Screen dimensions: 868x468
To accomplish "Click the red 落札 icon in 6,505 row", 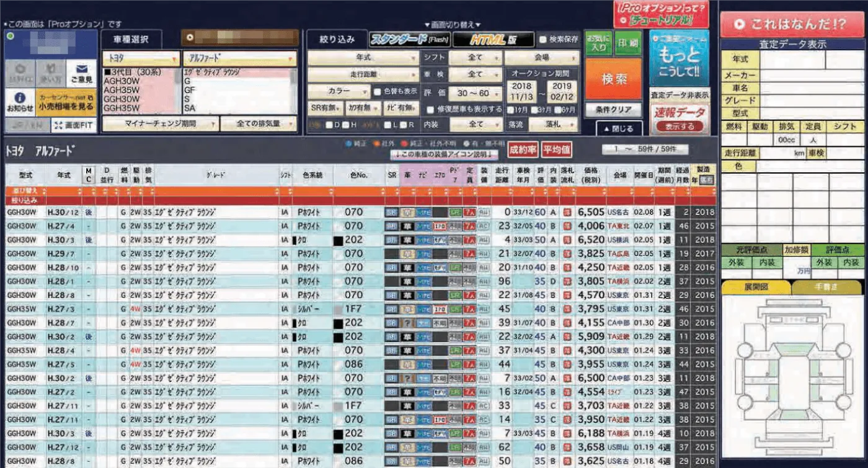I will [567, 212].
